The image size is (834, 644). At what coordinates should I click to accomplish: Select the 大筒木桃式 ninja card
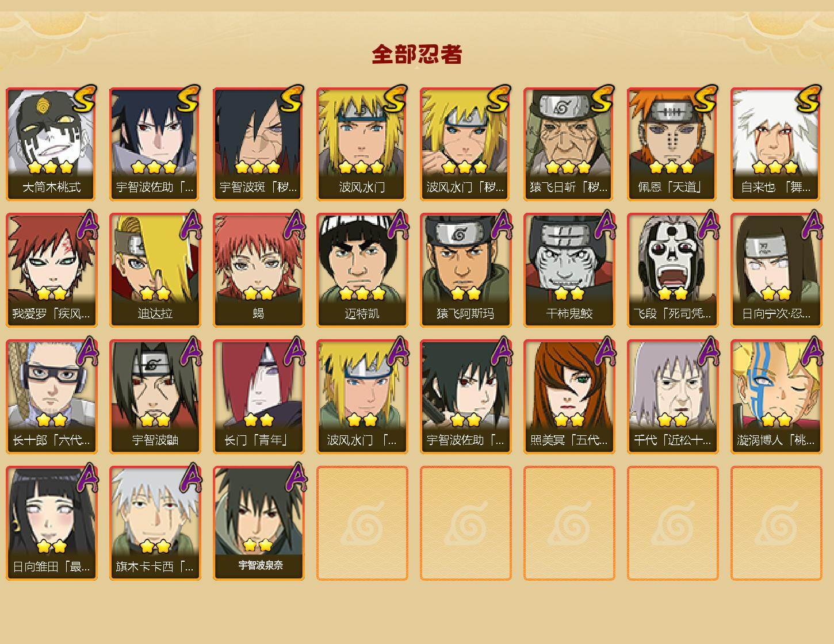[x=51, y=144]
